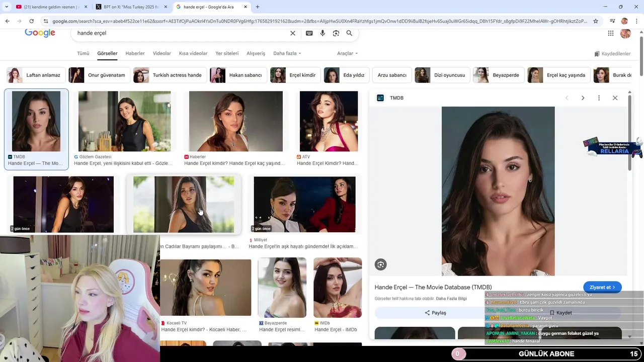Click the magnifier search icon
644x362 pixels.
coord(349,33)
